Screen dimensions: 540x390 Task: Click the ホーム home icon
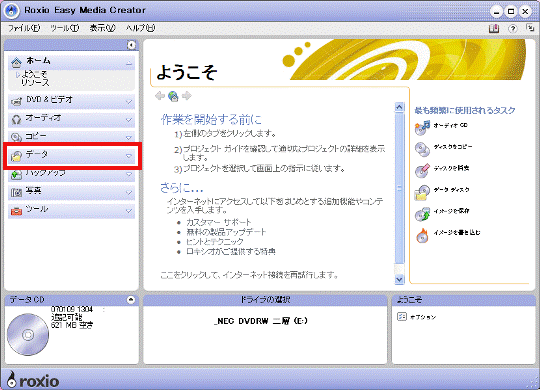coord(16,62)
